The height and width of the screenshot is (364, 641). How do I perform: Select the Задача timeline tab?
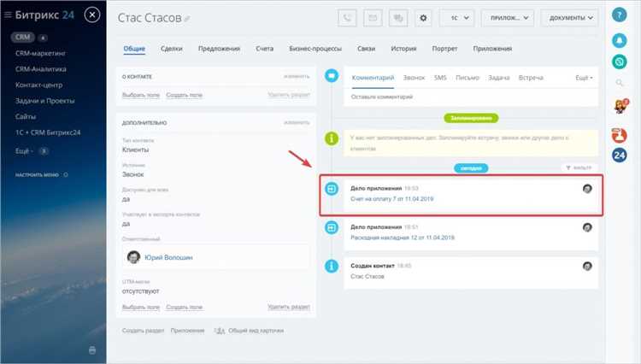coord(499,78)
